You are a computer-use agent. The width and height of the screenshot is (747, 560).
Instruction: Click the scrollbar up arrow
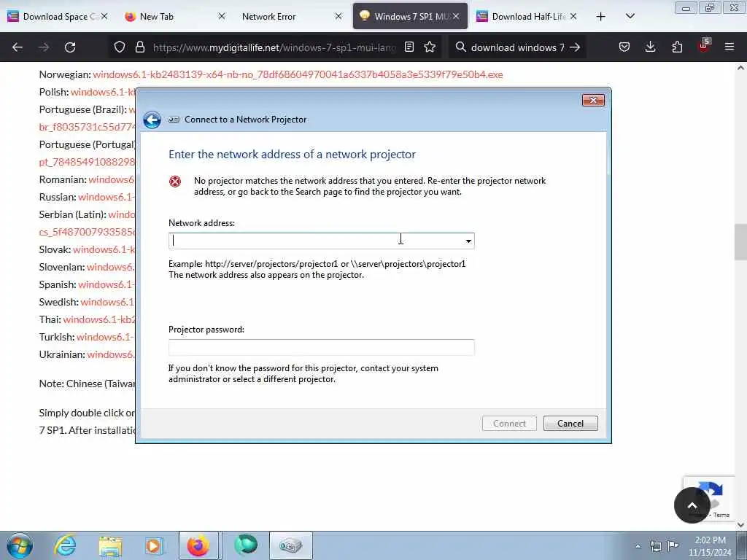pyautogui.click(x=740, y=68)
